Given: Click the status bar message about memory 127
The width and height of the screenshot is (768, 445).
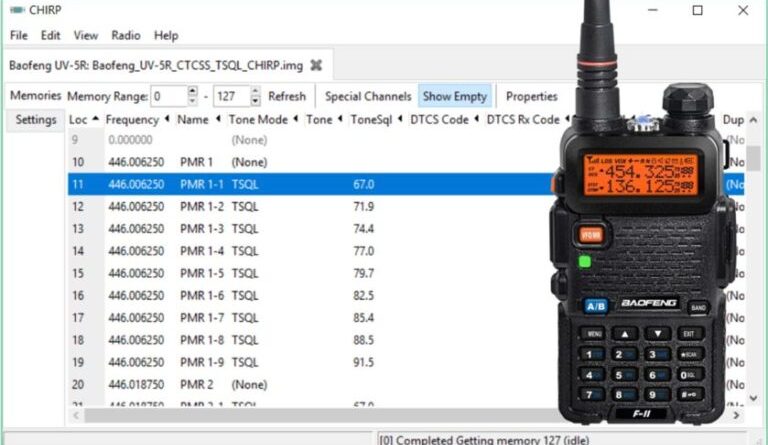Looking at the screenshot, I should pyautogui.click(x=484, y=440).
